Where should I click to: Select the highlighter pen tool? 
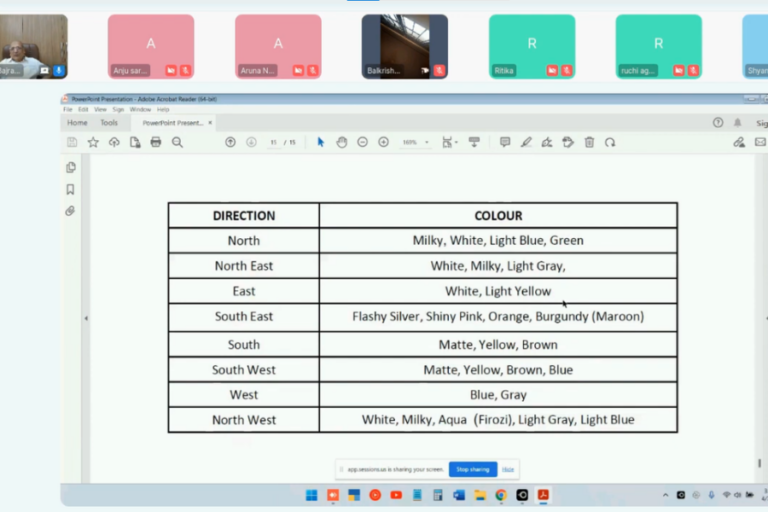(526, 142)
